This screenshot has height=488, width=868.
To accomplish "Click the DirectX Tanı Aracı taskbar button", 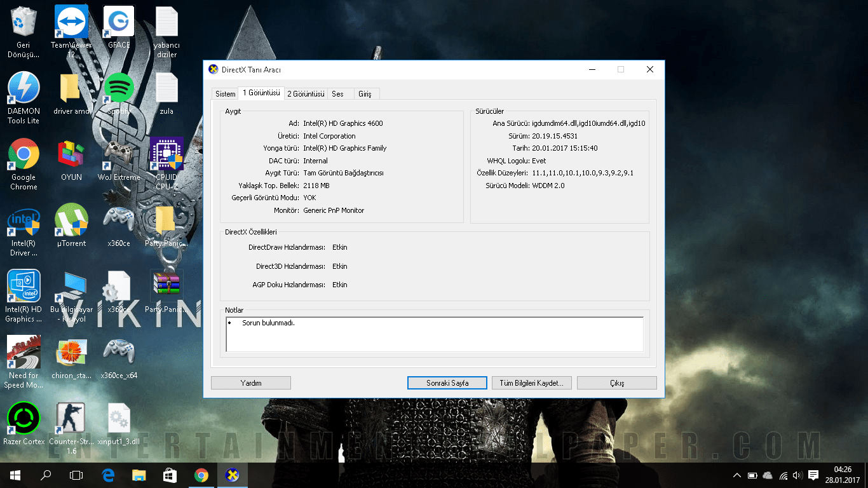I will tap(232, 475).
